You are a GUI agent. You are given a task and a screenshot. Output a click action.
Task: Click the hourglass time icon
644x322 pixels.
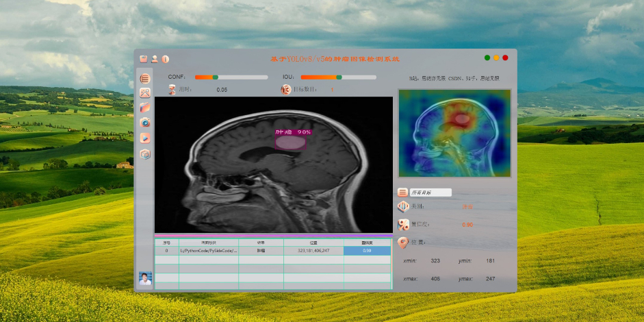coord(172,89)
